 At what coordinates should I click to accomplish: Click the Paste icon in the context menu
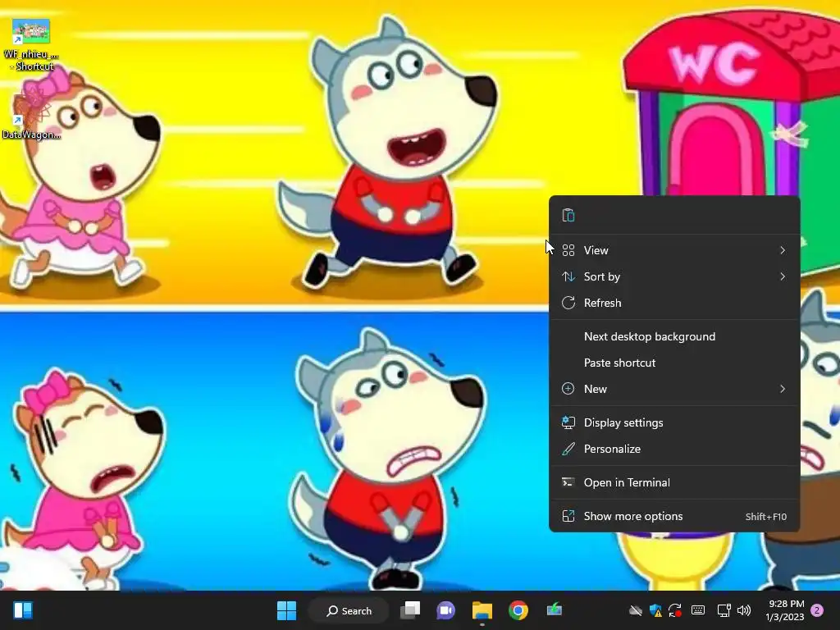(x=568, y=216)
